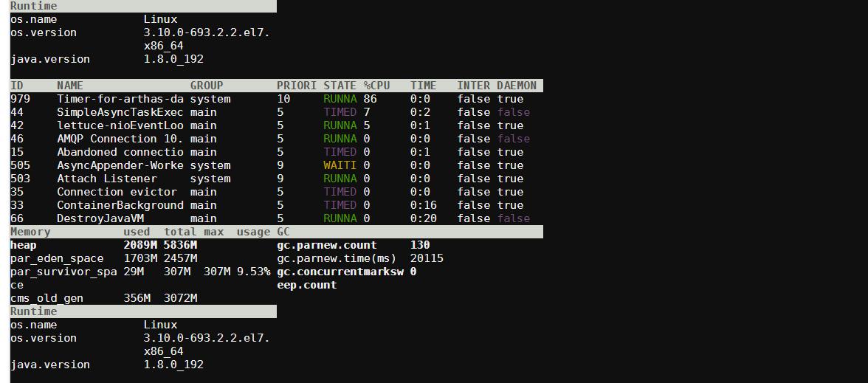Click thread AMQP Connection 10.
This screenshot has height=383, width=868.
pyautogui.click(x=120, y=139)
